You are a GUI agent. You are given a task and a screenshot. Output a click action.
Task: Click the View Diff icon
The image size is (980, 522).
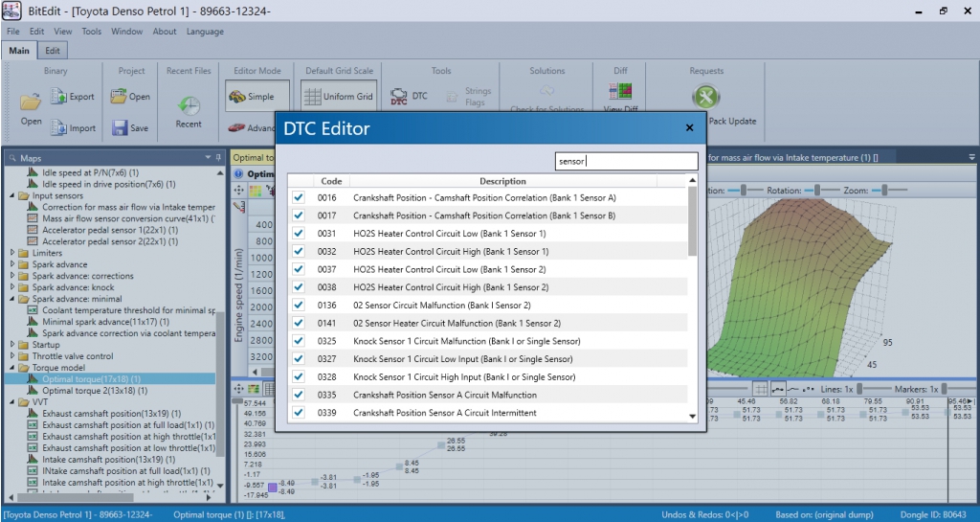(620, 91)
